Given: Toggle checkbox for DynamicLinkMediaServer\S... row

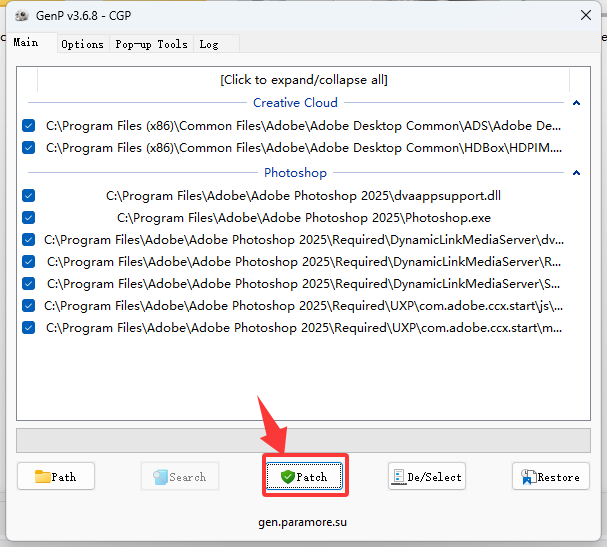Looking at the screenshot, I should (x=29, y=284).
